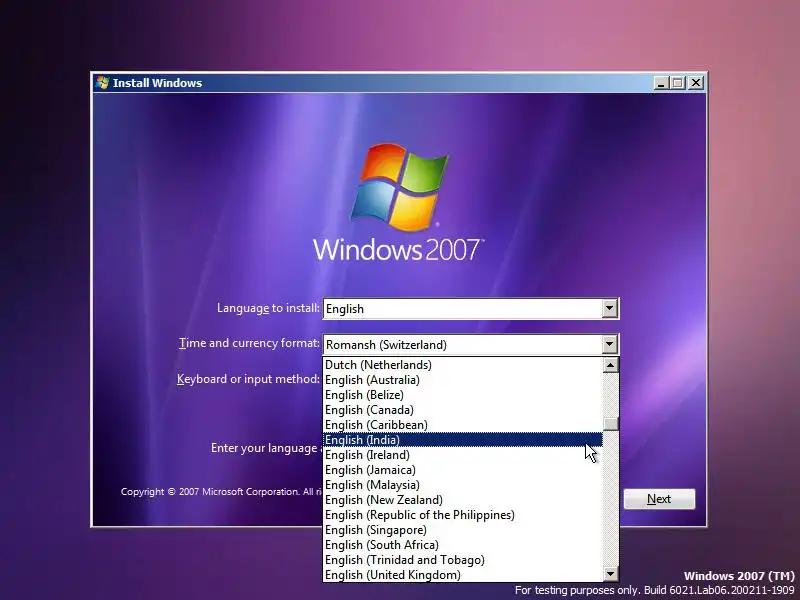Click the Time and currency format combo box
The image size is (800, 600).
click(x=471, y=344)
